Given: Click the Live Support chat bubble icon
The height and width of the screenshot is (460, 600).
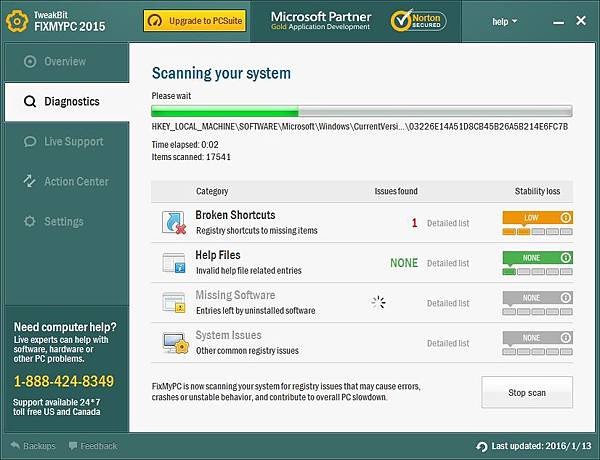Looking at the screenshot, I should tap(30, 142).
